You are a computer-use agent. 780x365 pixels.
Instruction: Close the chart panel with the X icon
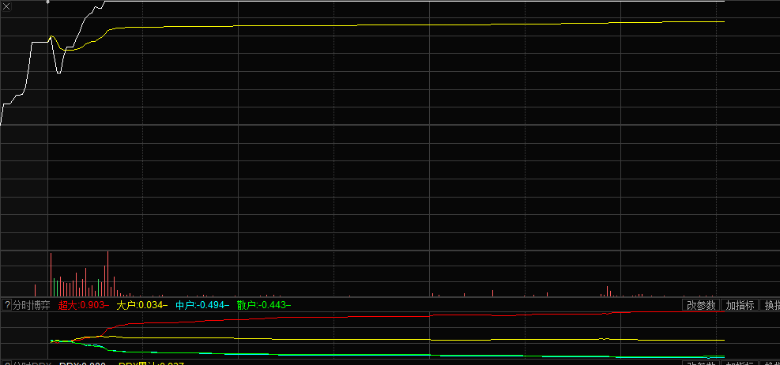point(6,6)
